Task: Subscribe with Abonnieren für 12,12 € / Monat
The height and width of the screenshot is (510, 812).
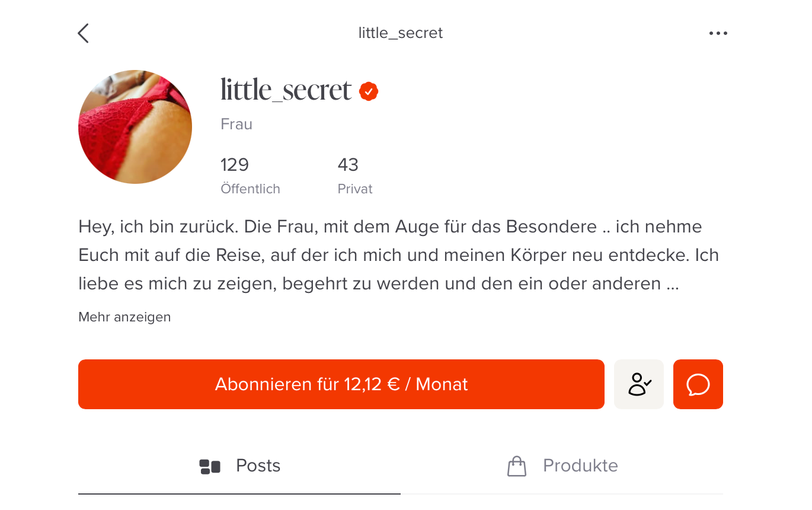Action: tap(341, 384)
